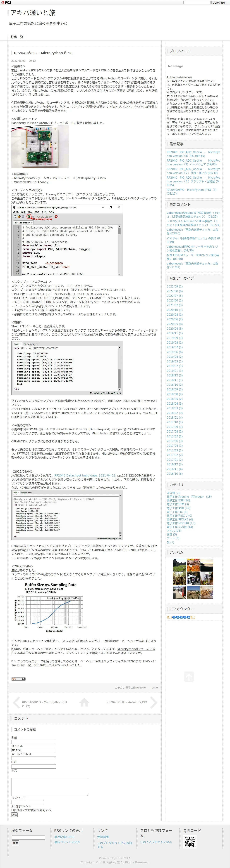The image size is (230, 868).
Task: Click the ブログ内検索 button
Action: 219,3
